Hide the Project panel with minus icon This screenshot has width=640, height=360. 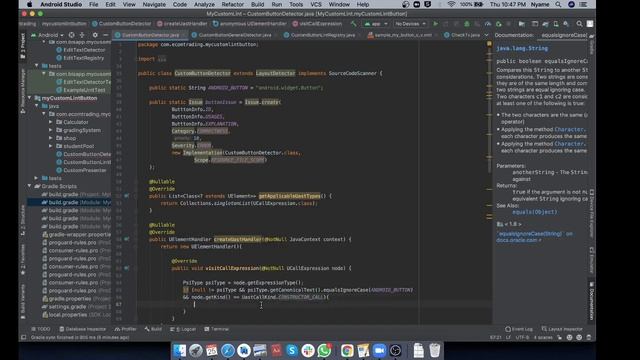click(105, 35)
